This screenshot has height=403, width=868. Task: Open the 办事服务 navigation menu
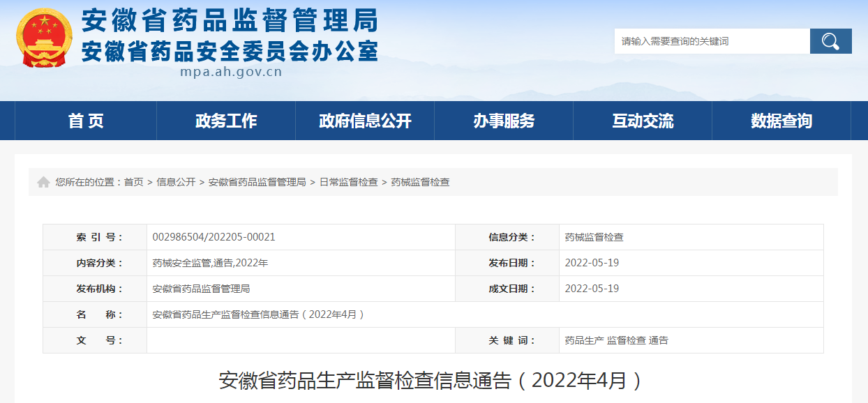(504, 121)
